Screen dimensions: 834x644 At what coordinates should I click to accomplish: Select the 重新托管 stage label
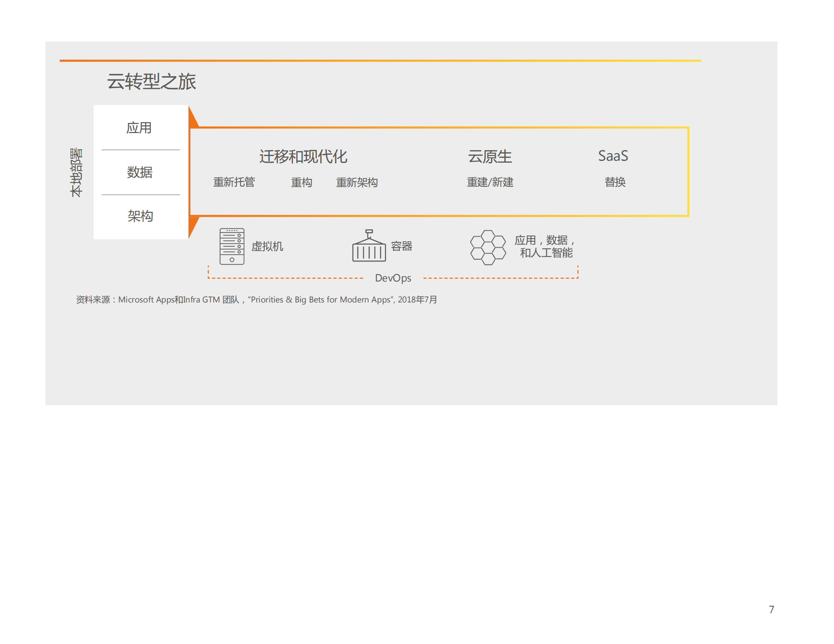(235, 182)
